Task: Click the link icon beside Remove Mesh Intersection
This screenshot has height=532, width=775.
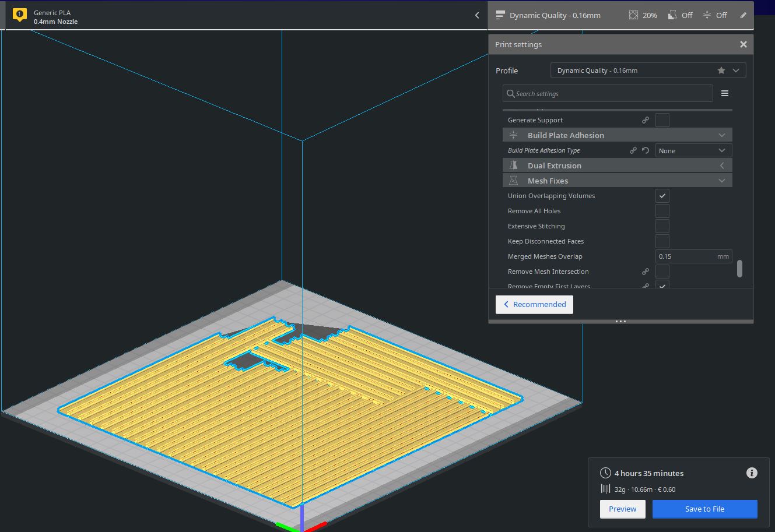Action: pos(646,272)
